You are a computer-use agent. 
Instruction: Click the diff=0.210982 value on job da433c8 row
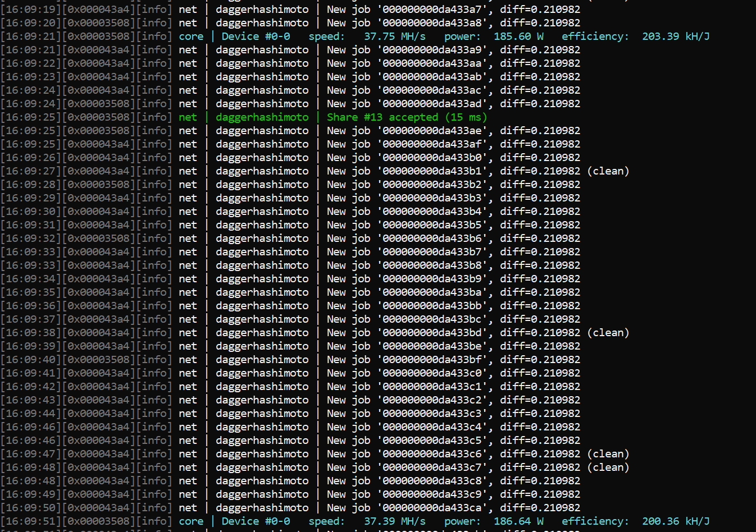tap(540, 481)
